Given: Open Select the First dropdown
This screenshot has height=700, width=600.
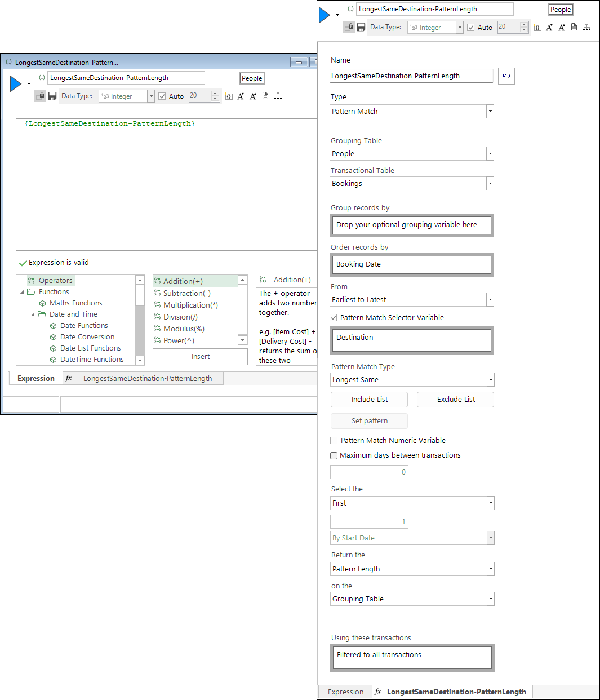Looking at the screenshot, I should pos(491,503).
